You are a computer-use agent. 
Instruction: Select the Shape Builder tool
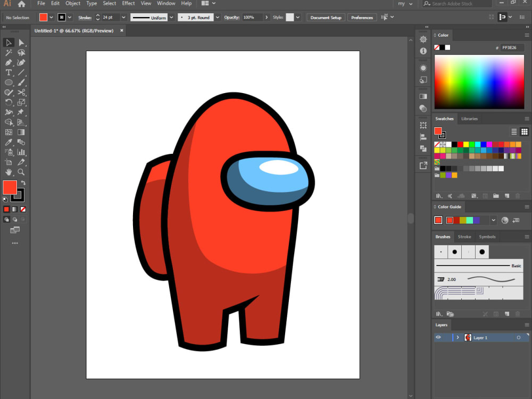[9, 122]
